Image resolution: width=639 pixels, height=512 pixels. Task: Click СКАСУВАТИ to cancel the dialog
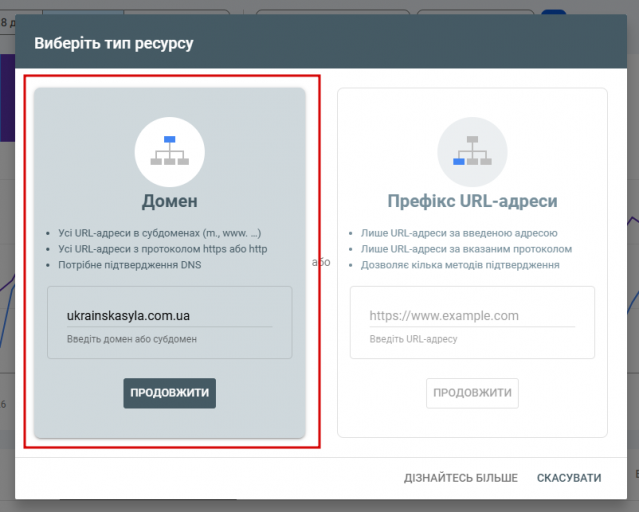[x=569, y=478]
